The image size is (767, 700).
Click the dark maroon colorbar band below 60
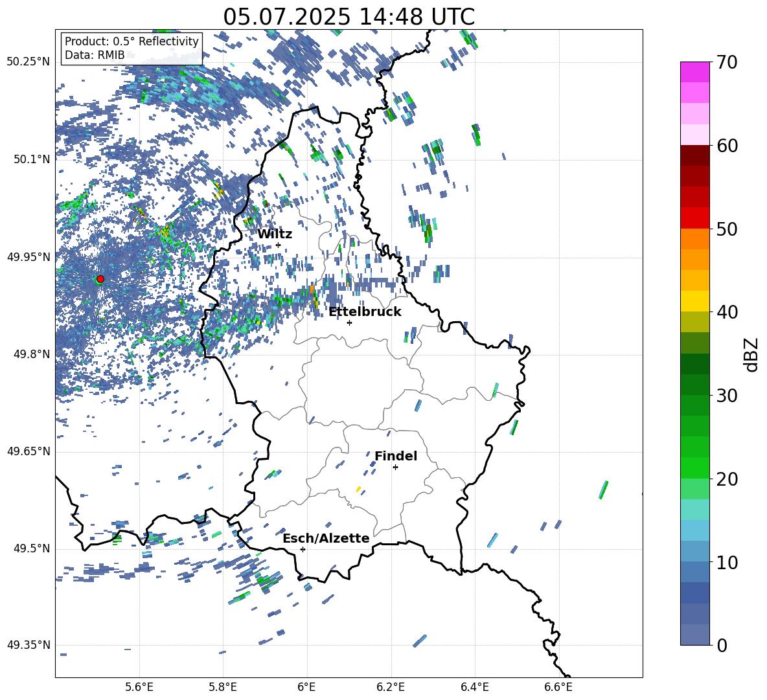pyautogui.click(x=694, y=155)
